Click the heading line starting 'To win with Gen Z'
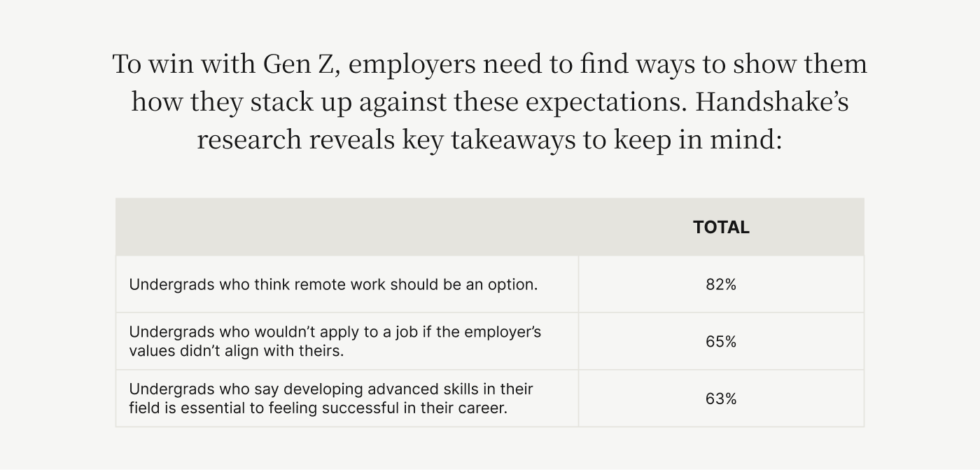Image resolution: width=980 pixels, height=470 pixels. click(x=490, y=64)
